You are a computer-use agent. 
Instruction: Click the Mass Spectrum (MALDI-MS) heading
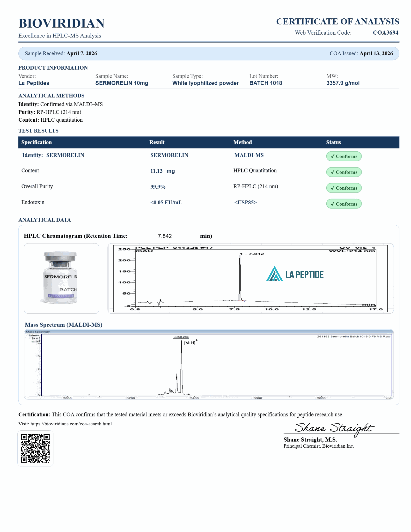point(64,325)
